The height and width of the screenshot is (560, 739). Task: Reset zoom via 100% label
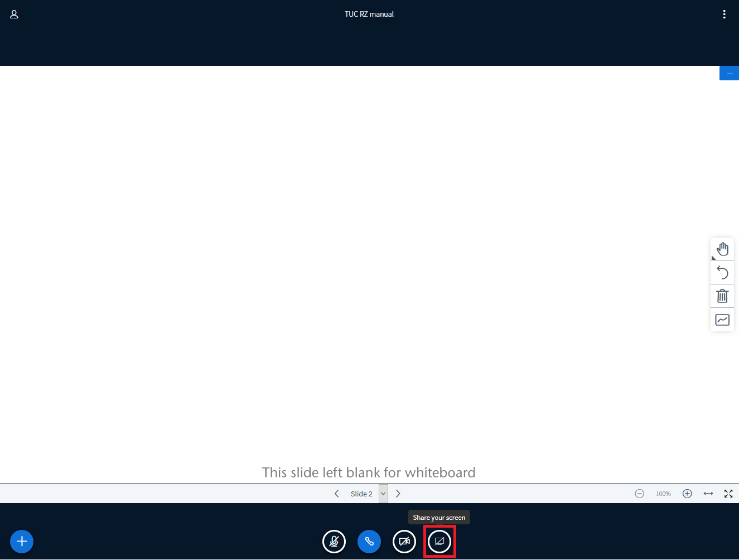tap(663, 494)
